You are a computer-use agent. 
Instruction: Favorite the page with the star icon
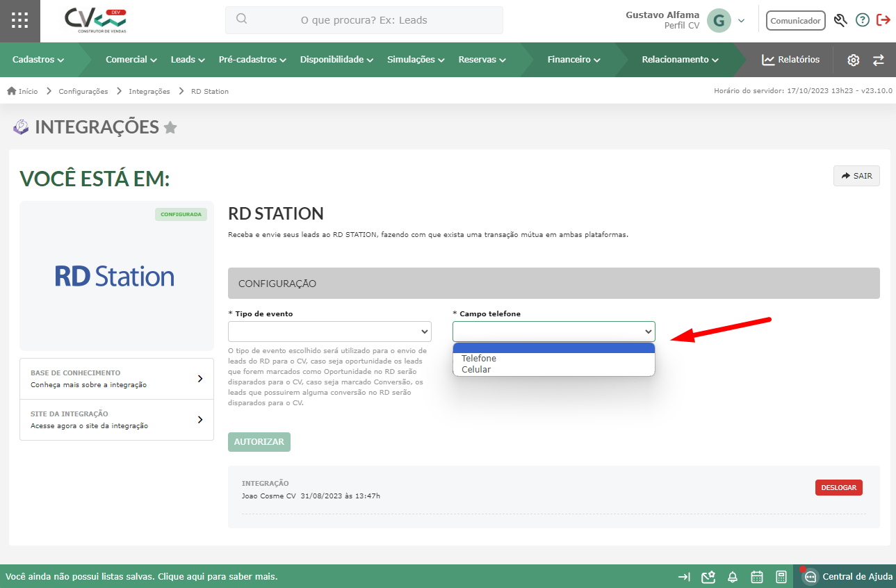point(170,127)
